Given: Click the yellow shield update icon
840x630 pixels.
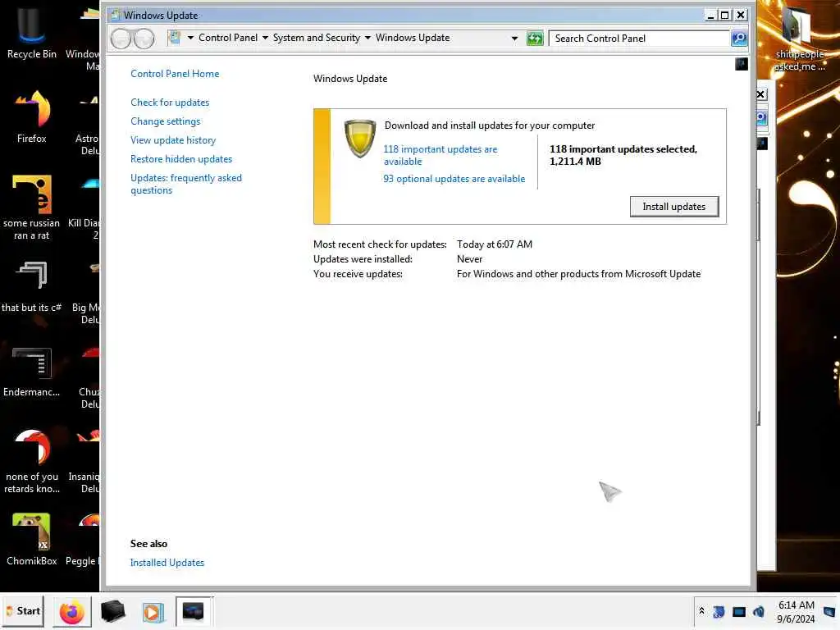Looking at the screenshot, I should [359, 138].
